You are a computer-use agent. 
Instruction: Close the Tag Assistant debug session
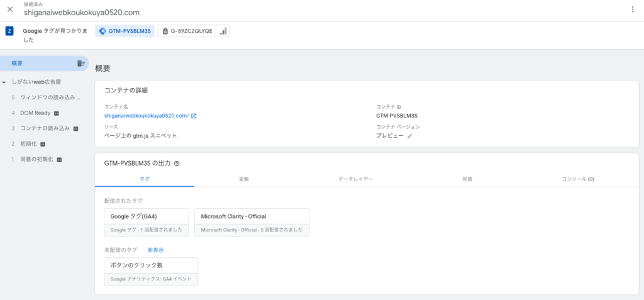(10, 9)
